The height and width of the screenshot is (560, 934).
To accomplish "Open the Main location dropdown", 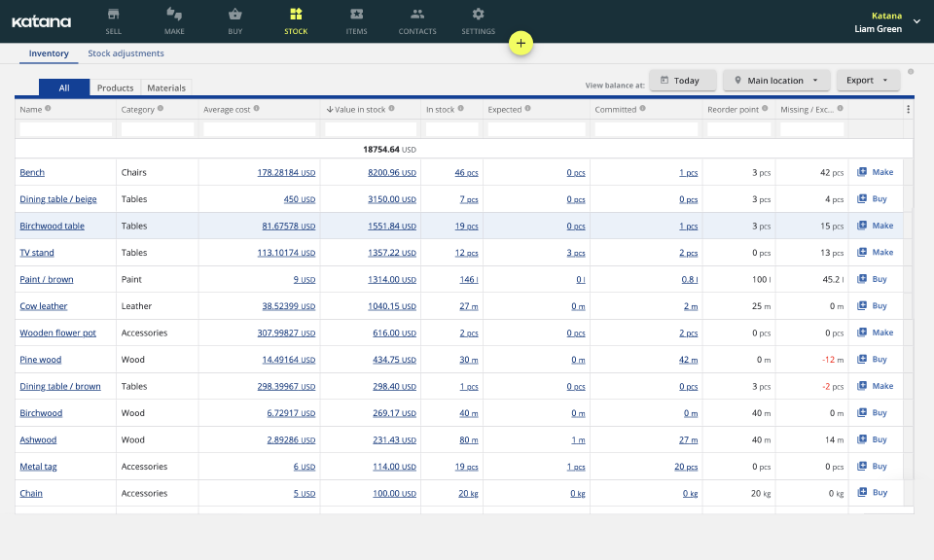I will click(775, 80).
